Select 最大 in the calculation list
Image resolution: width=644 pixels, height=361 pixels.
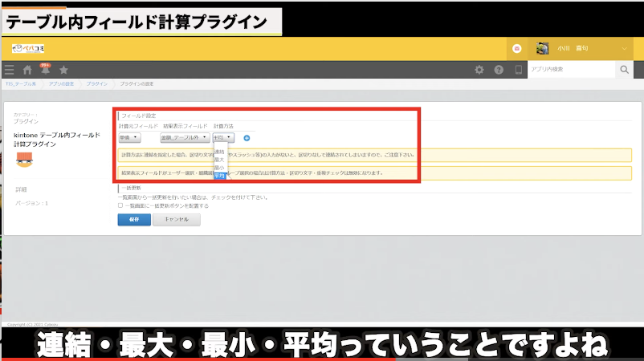(219, 160)
